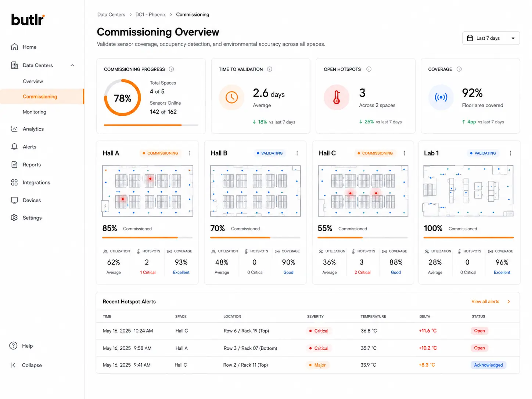The height and width of the screenshot is (399, 532).
Task: Click the Hall C floor plan thumbnail
Action: (363, 191)
